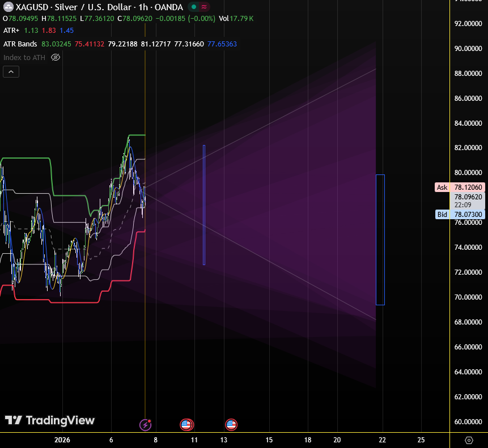Click the high price value 78.11525
The width and height of the screenshot is (488, 448).
pos(62,19)
